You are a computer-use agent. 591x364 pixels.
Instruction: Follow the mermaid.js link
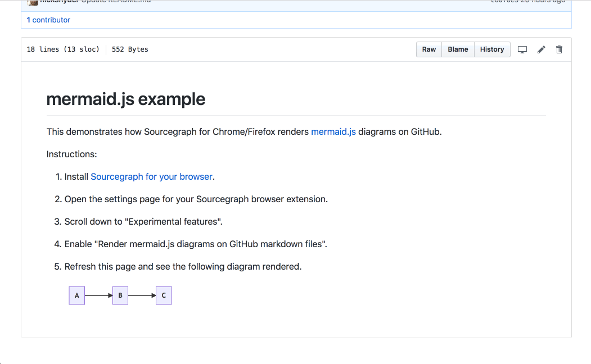click(333, 132)
